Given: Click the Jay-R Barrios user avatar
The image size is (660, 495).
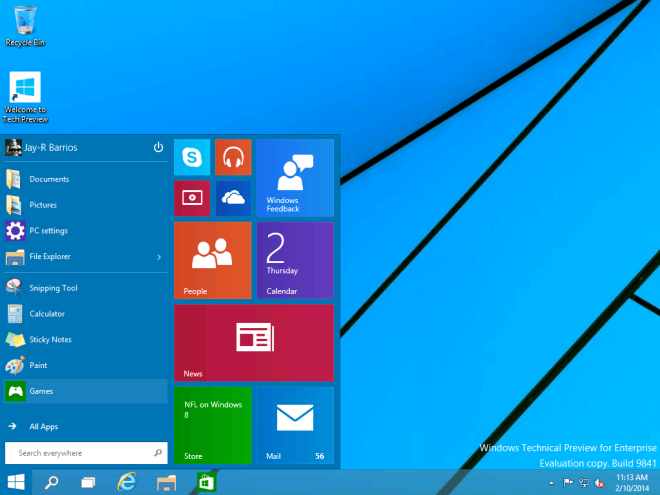Looking at the screenshot, I should click(x=13, y=147).
